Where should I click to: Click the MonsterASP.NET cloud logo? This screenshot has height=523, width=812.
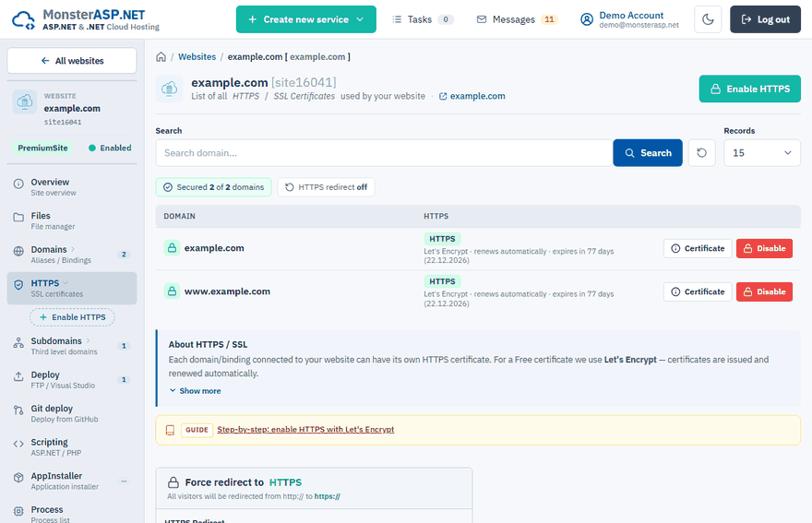[x=23, y=19]
